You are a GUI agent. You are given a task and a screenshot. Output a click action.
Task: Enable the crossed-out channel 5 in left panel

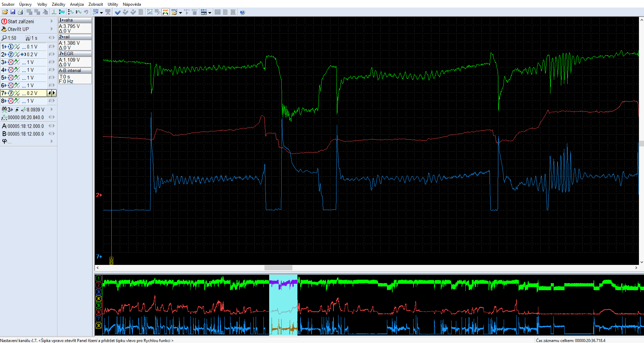click(11, 78)
